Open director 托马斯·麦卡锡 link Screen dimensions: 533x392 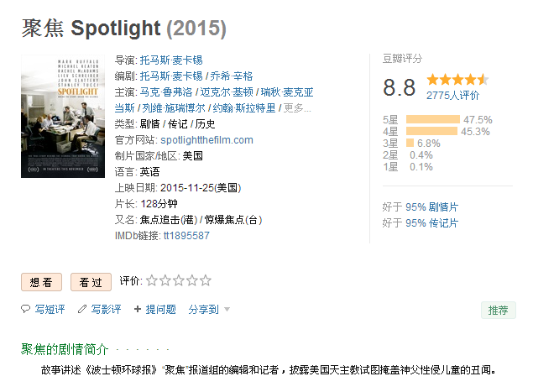pos(171,60)
